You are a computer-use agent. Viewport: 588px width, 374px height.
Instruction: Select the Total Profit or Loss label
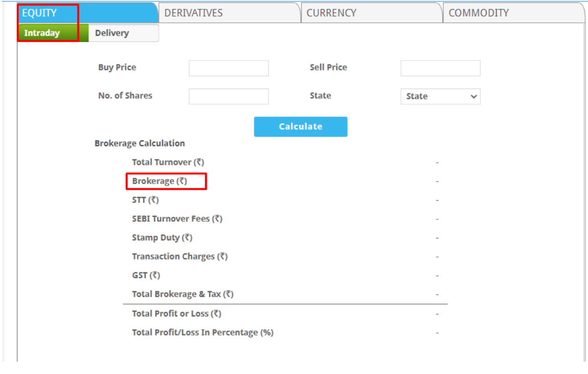(x=176, y=314)
